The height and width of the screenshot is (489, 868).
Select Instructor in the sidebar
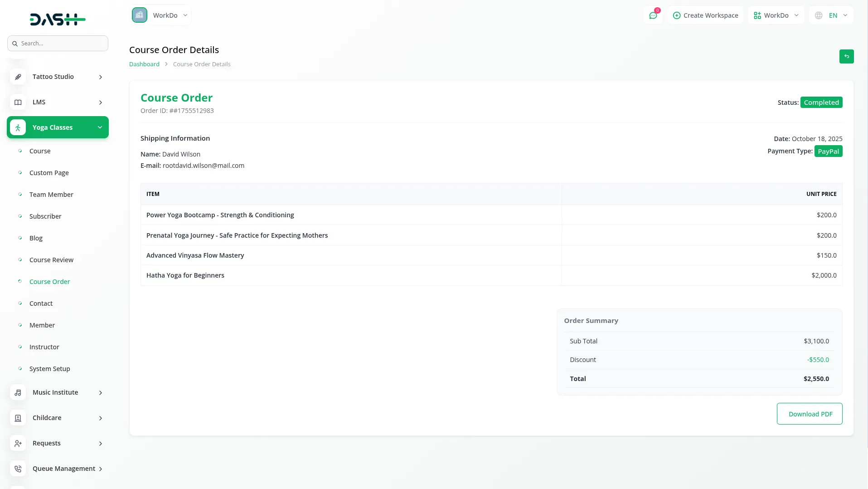pos(44,347)
